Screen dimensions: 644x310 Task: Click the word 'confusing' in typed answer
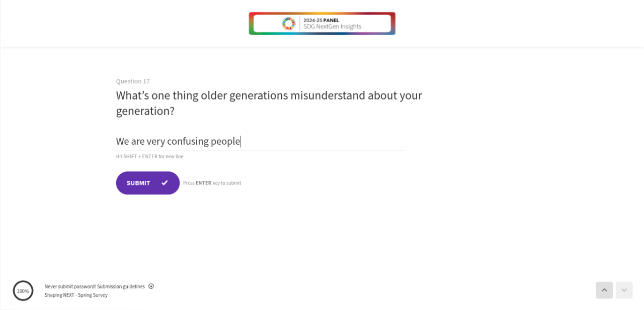188,141
